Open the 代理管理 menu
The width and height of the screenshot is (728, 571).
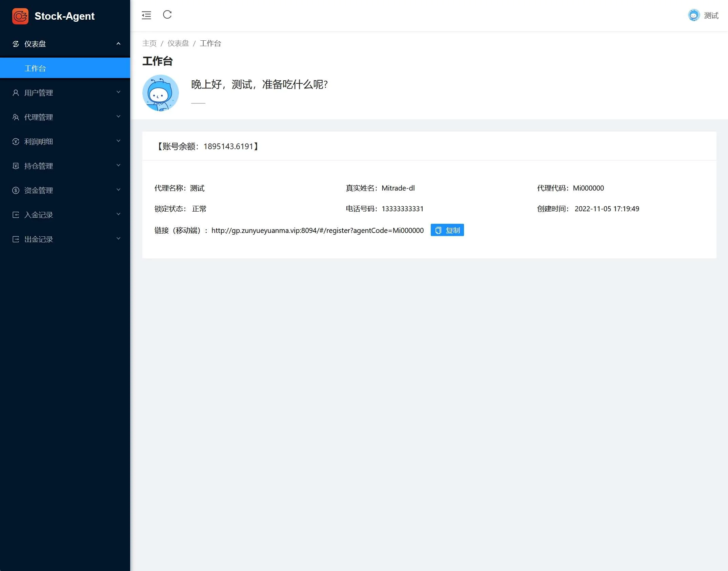point(39,117)
